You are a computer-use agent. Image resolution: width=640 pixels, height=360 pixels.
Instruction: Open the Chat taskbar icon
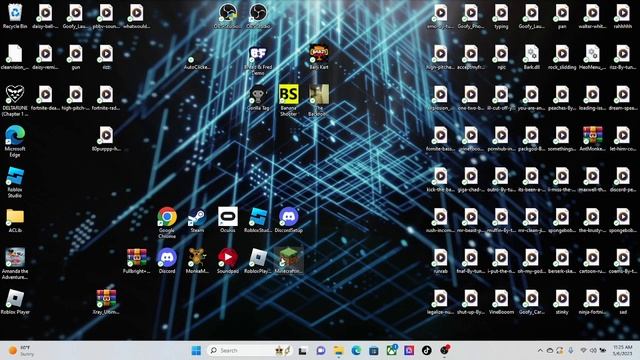coord(320,351)
